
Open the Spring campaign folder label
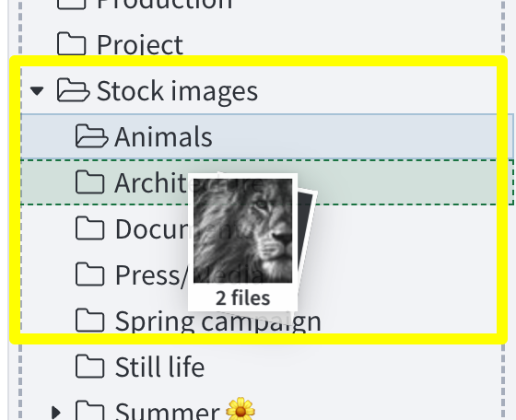[217, 321]
